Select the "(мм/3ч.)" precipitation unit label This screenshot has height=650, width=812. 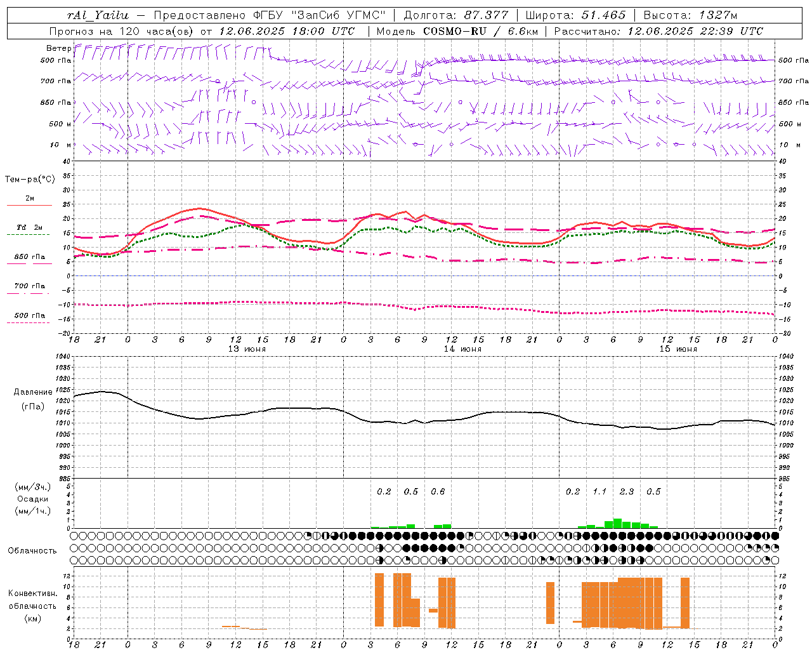(32, 487)
